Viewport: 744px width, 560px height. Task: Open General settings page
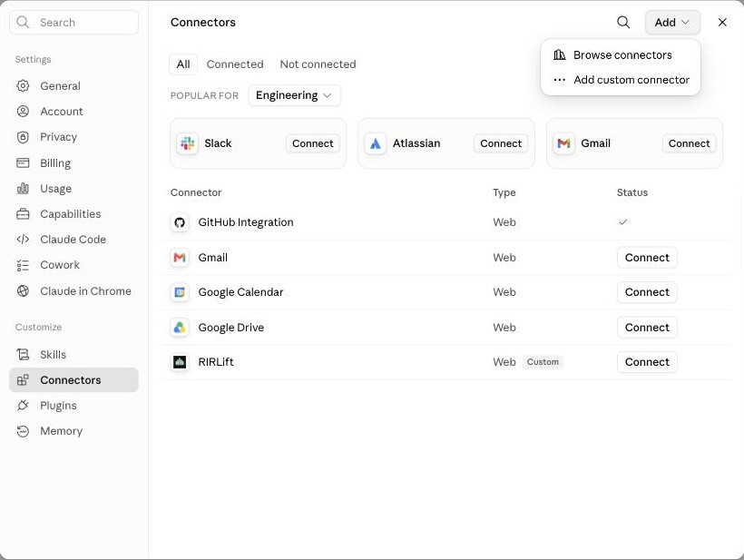[x=74, y=86]
